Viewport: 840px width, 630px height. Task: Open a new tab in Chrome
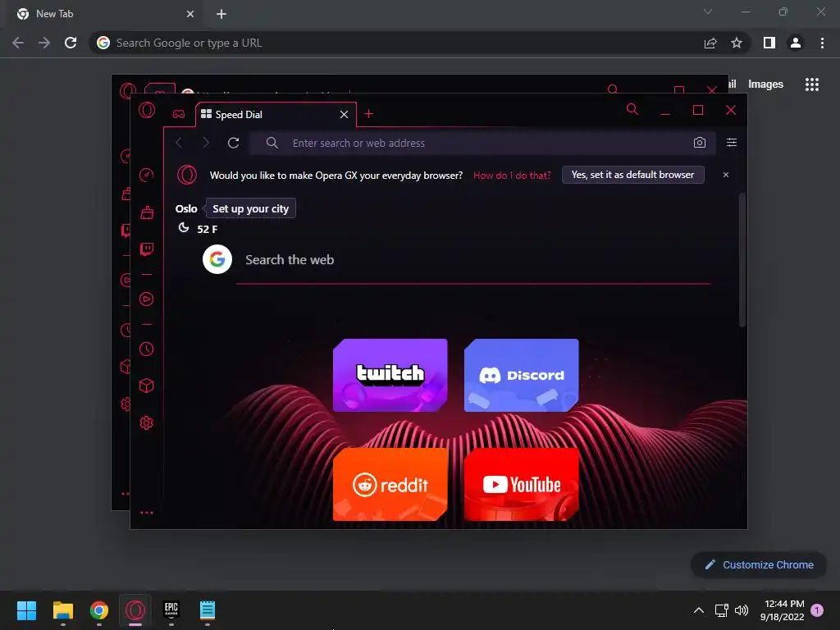(221, 14)
